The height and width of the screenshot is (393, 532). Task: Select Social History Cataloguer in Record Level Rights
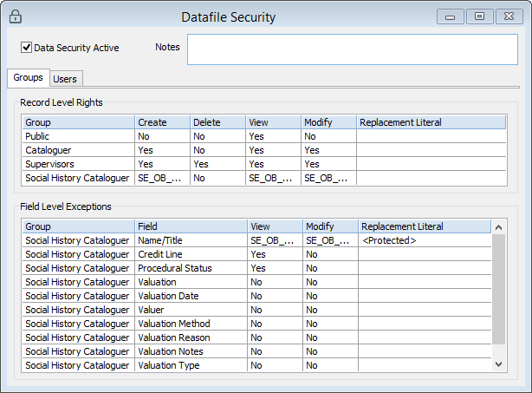(264, 178)
